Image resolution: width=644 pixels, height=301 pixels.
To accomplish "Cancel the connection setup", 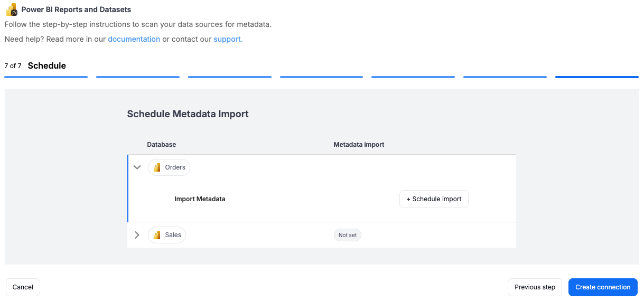I will 23,287.
